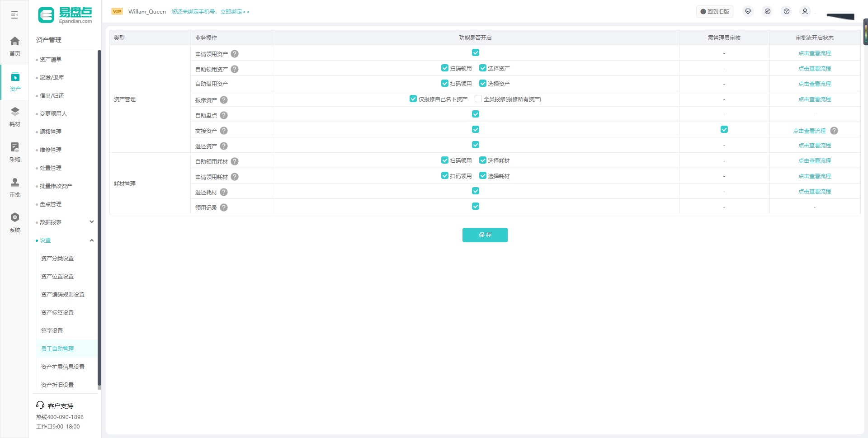Show help tooltip for 报修资产
This screenshot has height=438, width=868.
[224, 100]
